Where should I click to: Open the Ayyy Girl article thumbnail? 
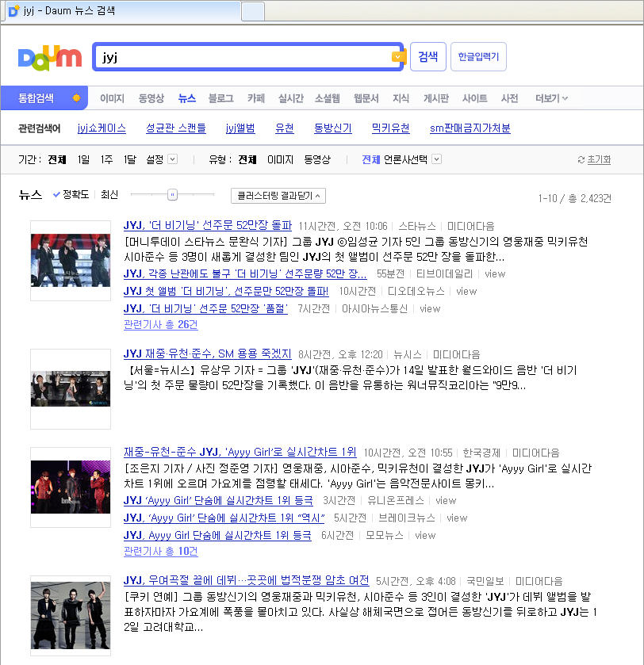pyautogui.click(x=71, y=487)
